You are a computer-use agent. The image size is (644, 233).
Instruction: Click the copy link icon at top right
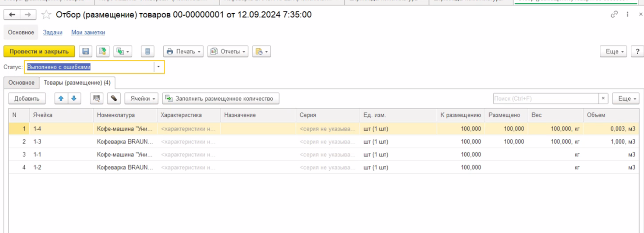[614, 14]
